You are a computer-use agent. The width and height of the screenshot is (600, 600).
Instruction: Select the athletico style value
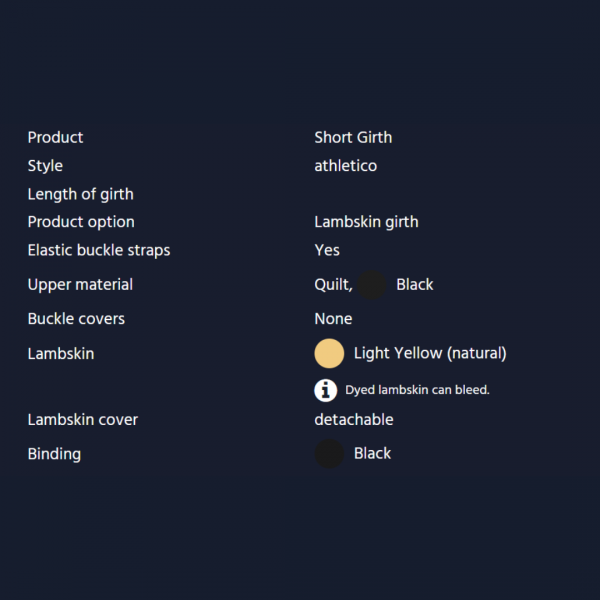click(346, 166)
